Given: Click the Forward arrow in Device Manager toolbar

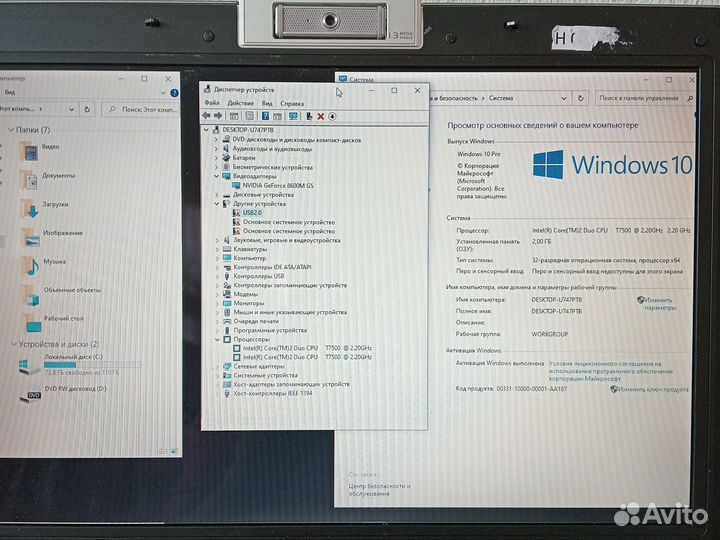Looking at the screenshot, I should click(218, 116).
